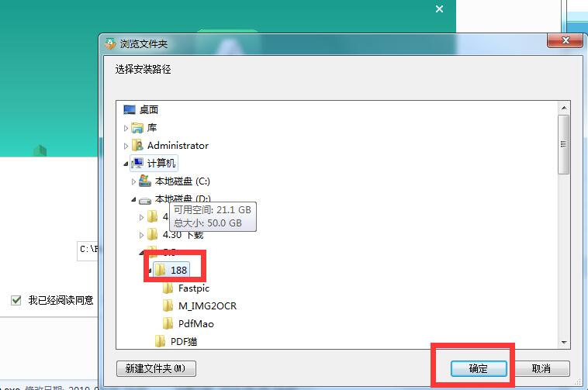
Task: Expand the 4.30 下载 folder node
Action: pyautogui.click(x=141, y=235)
